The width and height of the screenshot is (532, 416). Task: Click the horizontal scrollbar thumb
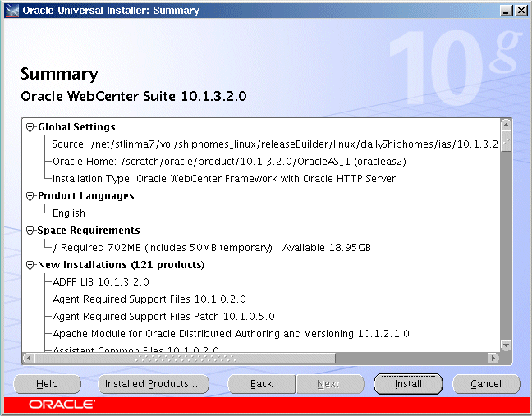pos(186,358)
